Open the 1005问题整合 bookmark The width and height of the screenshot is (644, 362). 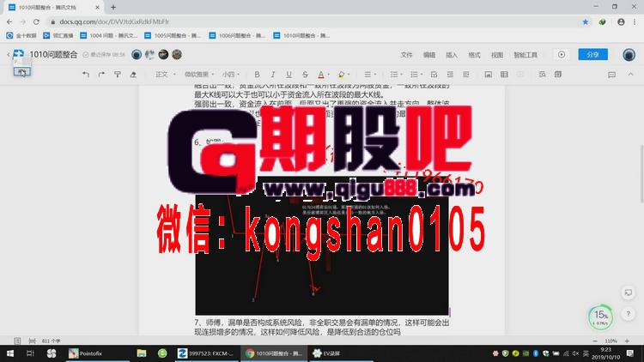[x=173, y=36]
